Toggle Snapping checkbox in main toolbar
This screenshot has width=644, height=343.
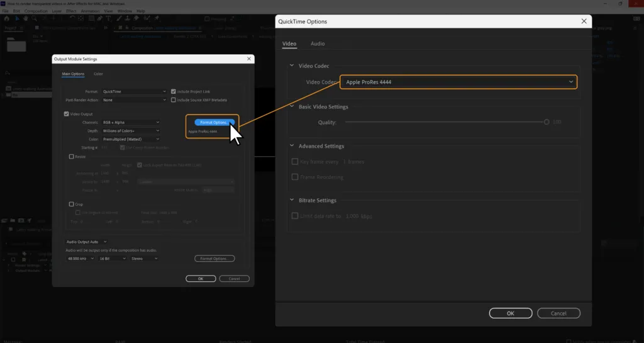[207, 19]
